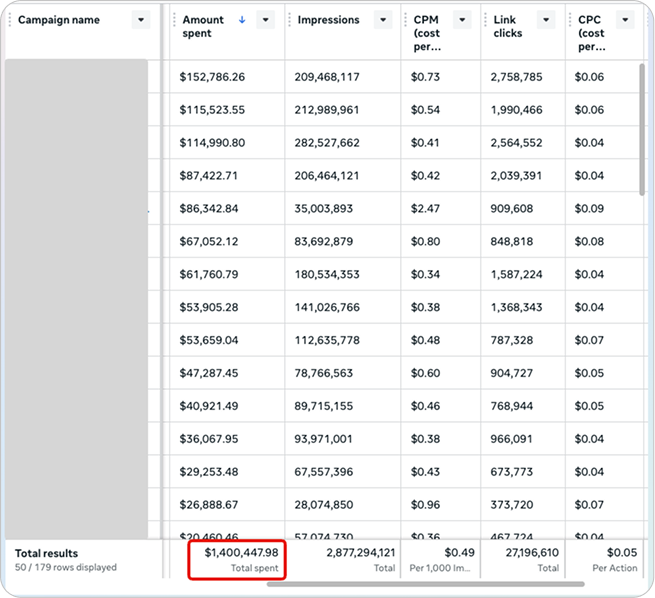Click the $0.49 per 1,000 impressions total
Screen dimensions: 655x598
click(x=460, y=552)
